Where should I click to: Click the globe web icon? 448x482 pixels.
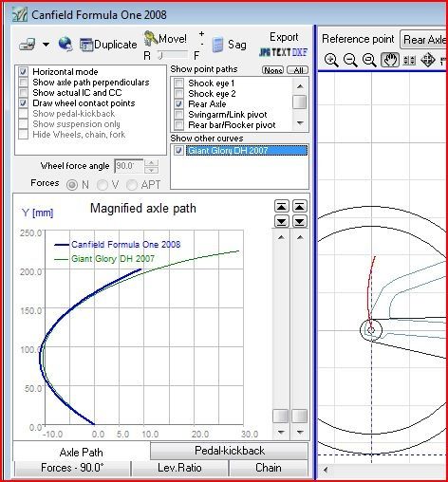coord(65,44)
